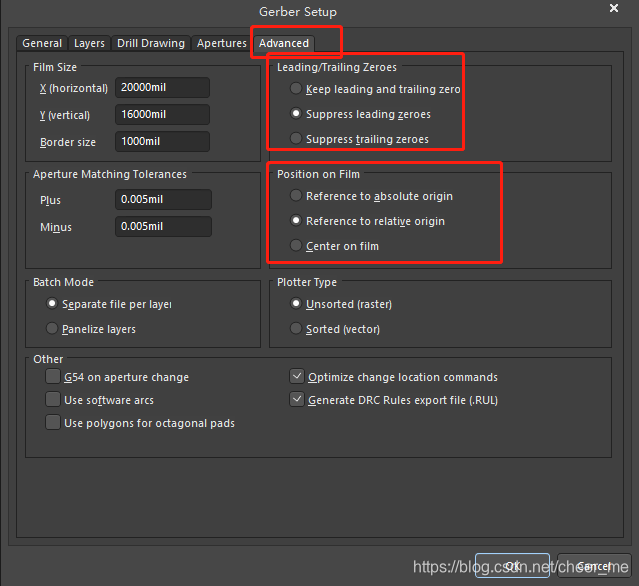Switch to the General tab

(x=42, y=43)
